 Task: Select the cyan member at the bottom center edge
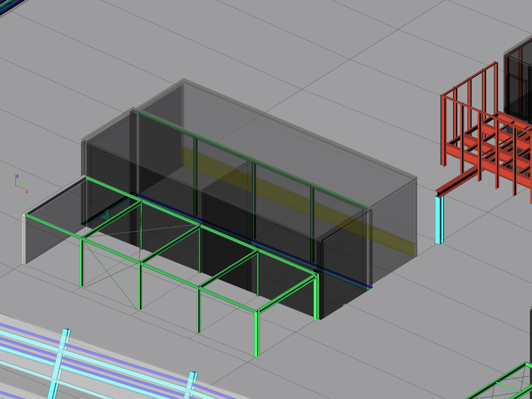(x=190, y=385)
